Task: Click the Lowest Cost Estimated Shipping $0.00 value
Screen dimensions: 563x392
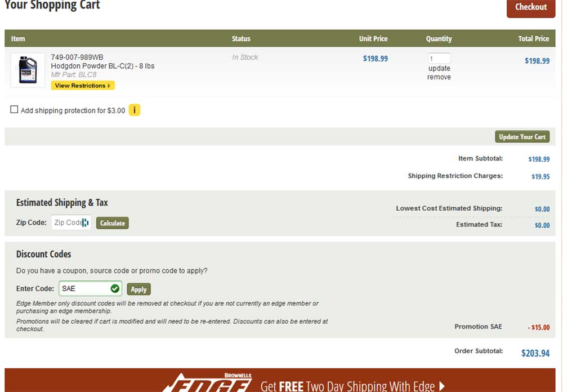Action: 542,209
